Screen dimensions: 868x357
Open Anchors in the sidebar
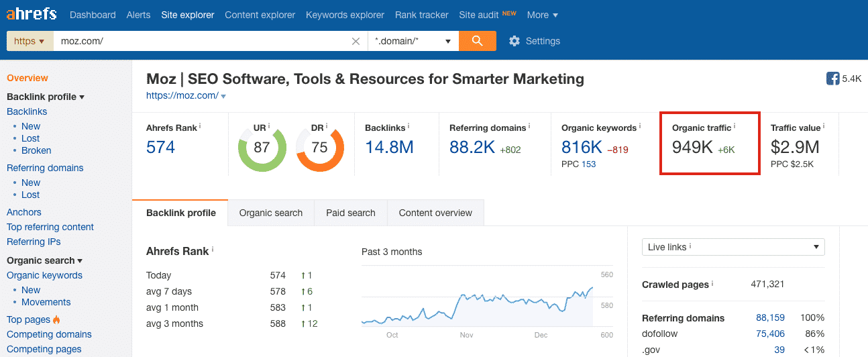[24, 212]
